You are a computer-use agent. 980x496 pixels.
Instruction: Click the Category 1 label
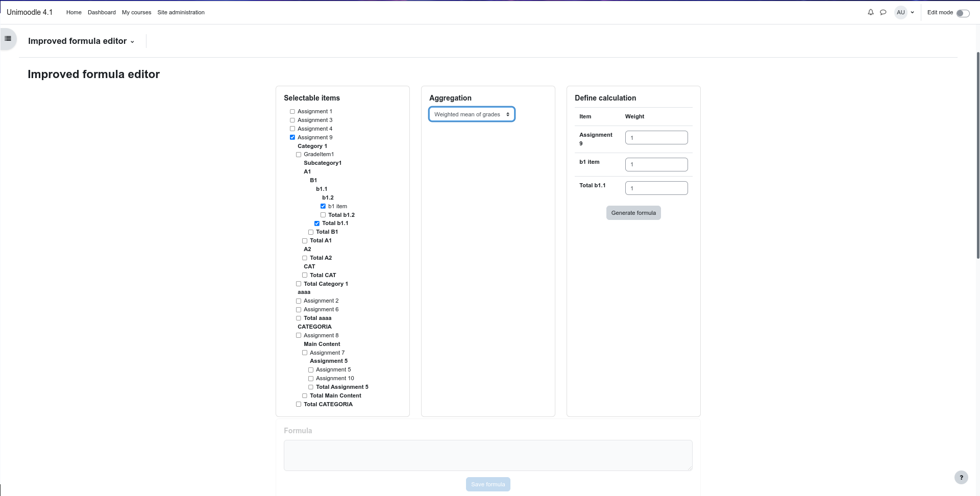click(x=312, y=146)
